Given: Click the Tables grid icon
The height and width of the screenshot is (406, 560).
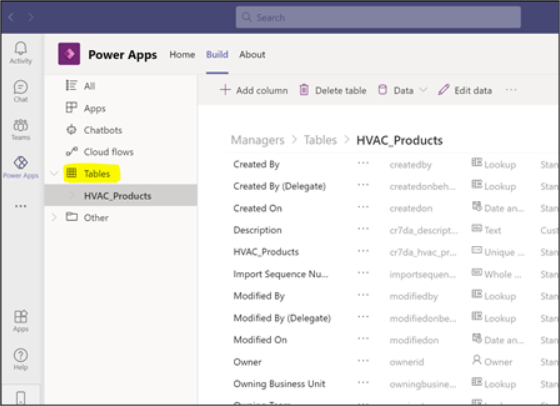Looking at the screenshot, I should click(71, 173).
